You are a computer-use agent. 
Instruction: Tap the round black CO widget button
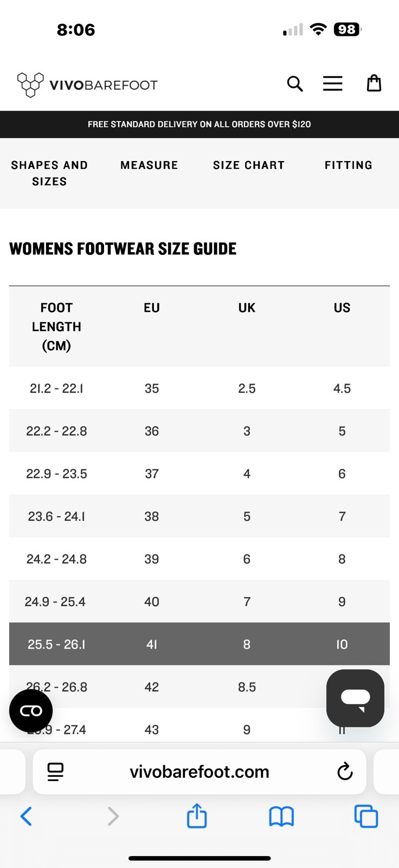tap(31, 711)
